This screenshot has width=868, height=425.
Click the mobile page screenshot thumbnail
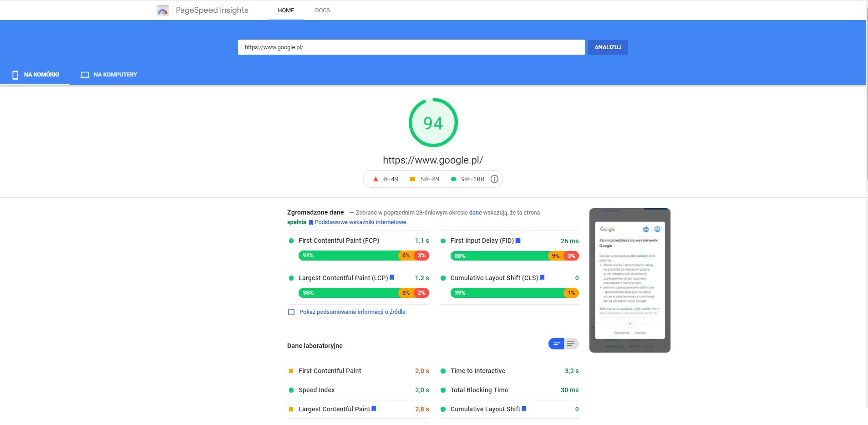pos(629,280)
